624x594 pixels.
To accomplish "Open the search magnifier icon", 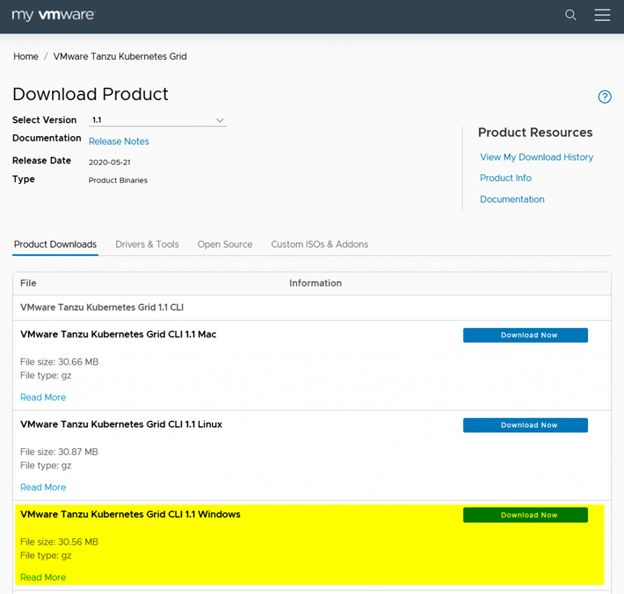I will click(570, 15).
